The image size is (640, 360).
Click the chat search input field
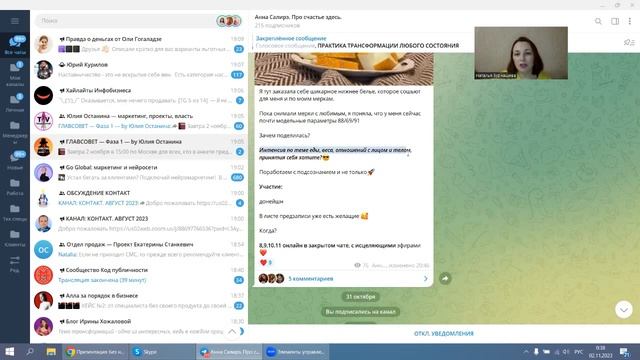coord(127,20)
